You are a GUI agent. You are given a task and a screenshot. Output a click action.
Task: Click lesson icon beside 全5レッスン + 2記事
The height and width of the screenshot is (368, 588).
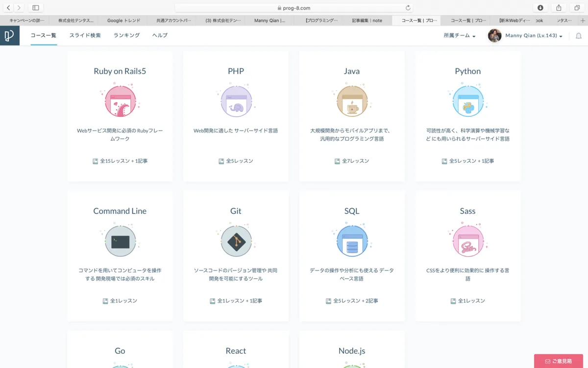click(328, 301)
